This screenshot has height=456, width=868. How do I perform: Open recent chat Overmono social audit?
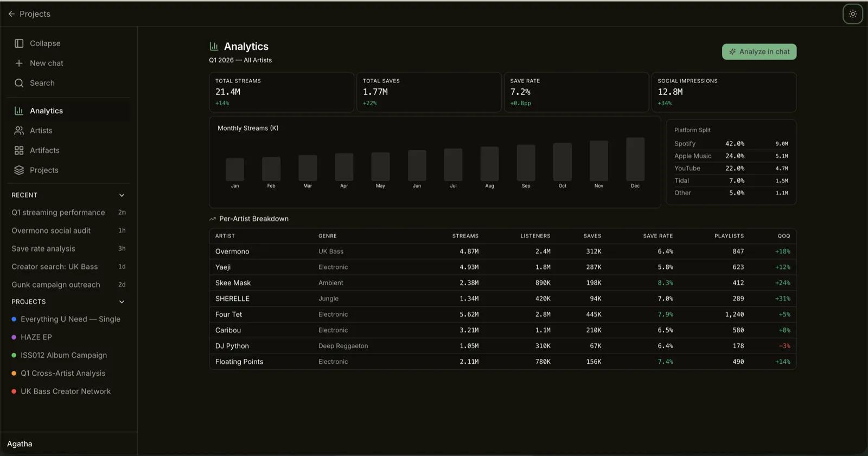69,230
